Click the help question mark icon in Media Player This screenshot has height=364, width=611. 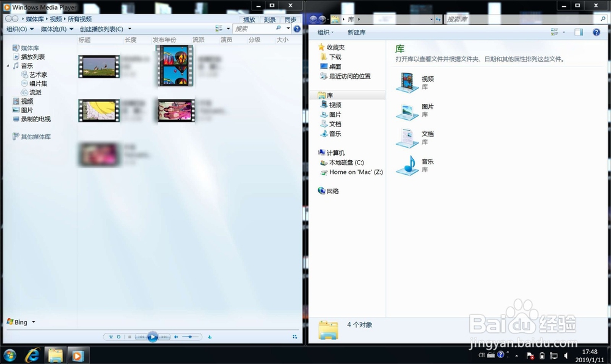pos(298,29)
